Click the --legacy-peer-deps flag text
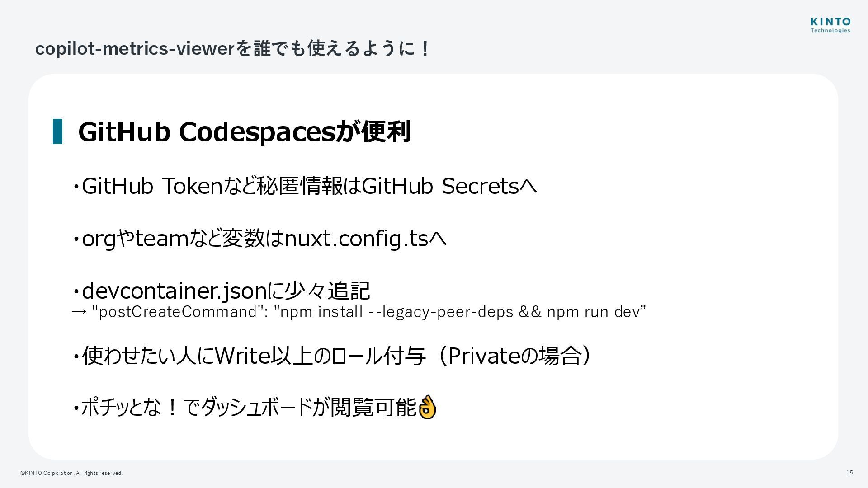 tap(441, 312)
